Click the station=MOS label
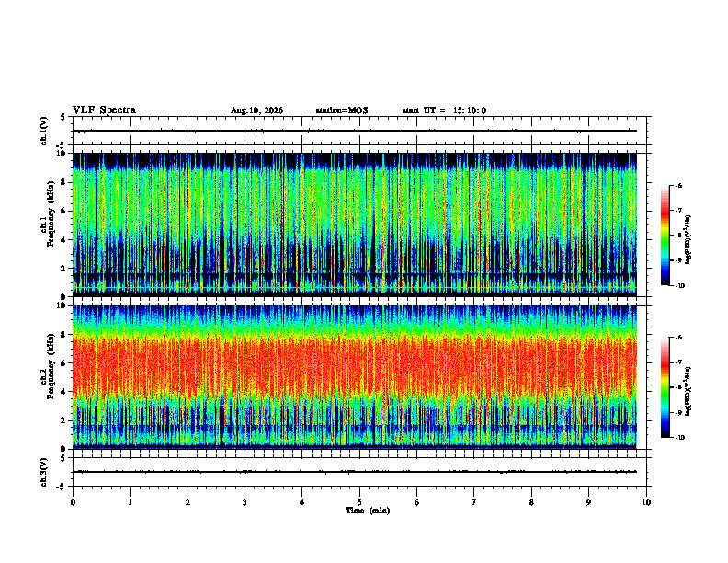Viewport: 728px width, 563px height. tap(342, 110)
